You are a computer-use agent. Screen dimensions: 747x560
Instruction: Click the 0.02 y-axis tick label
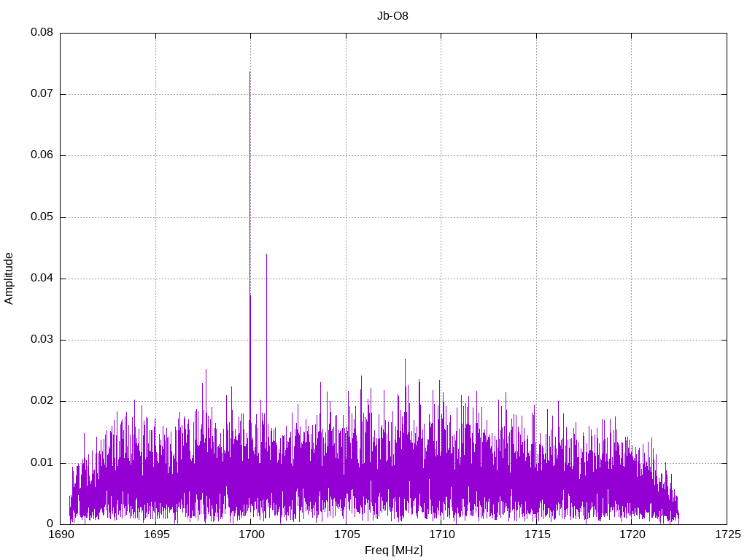pyautogui.click(x=41, y=401)
